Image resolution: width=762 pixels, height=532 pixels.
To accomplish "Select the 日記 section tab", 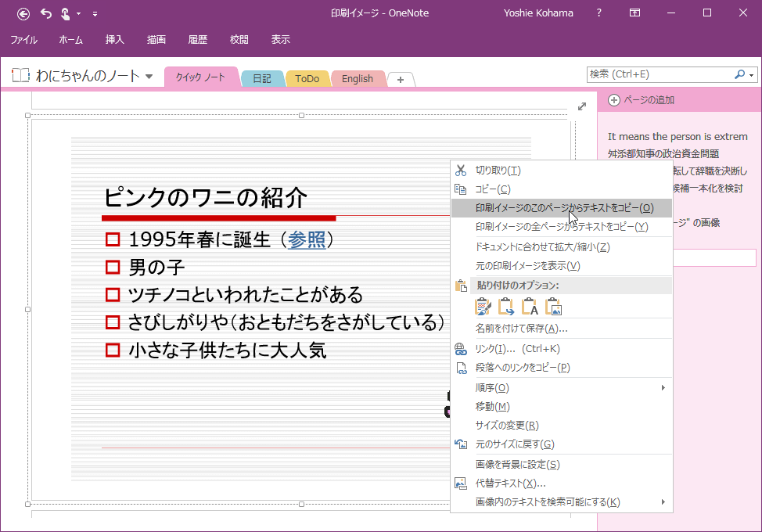I will pyautogui.click(x=262, y=79).
